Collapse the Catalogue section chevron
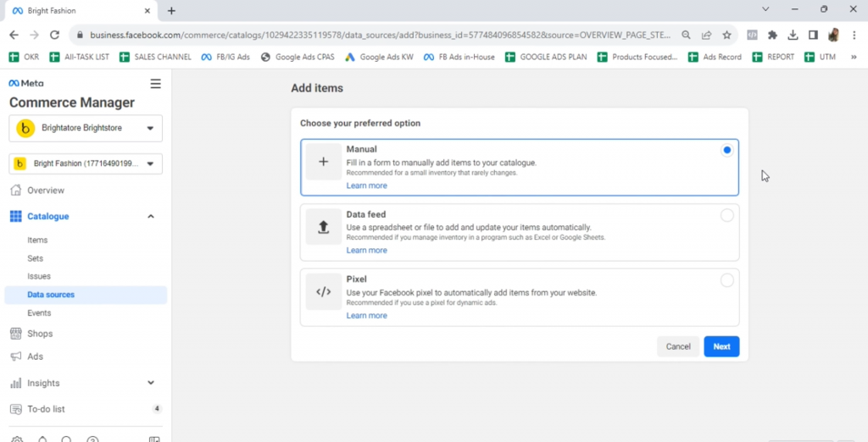This screenshot has width=868, height=442. tap(151, 217)
